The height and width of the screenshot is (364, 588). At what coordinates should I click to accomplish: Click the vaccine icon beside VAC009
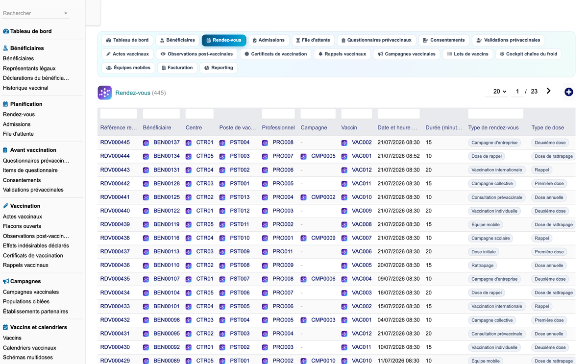pyautogui.click(x=344, y=211)
